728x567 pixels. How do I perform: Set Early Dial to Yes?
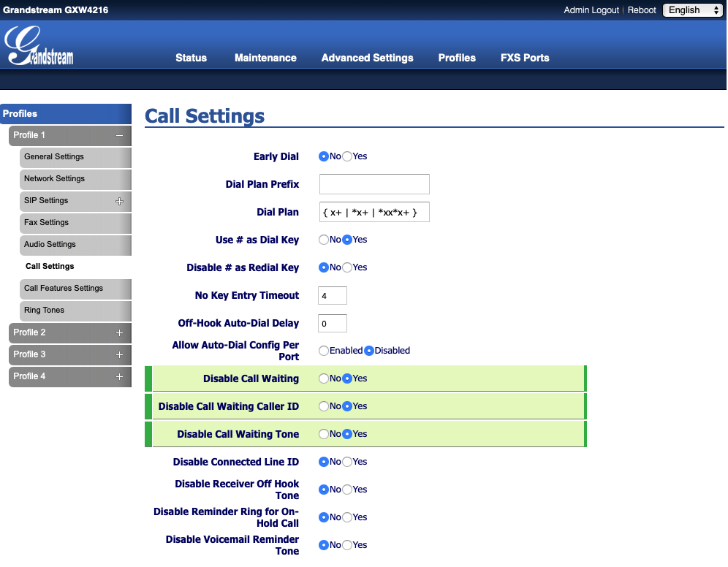(x=347, y=156)
